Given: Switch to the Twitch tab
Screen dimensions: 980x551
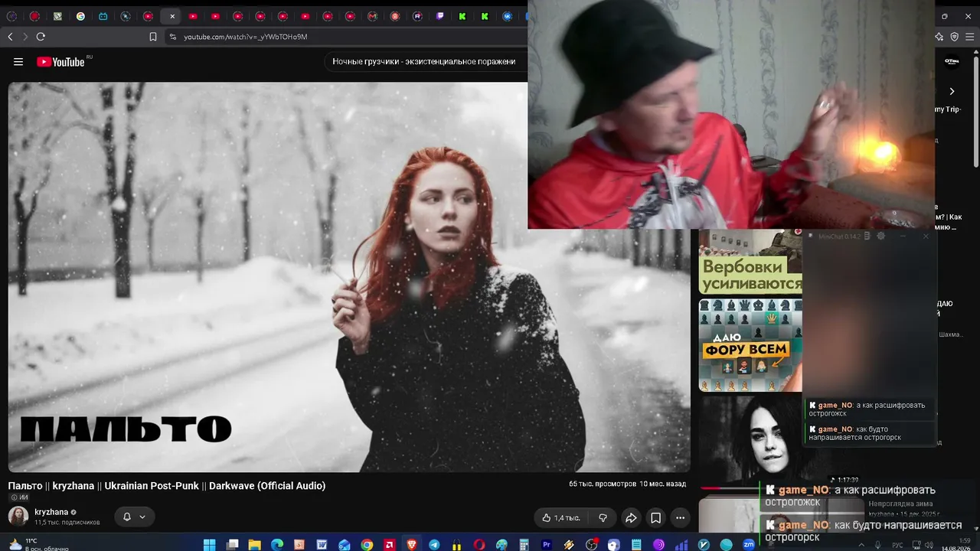Looking at the screenshot, I should click(440, 16).
